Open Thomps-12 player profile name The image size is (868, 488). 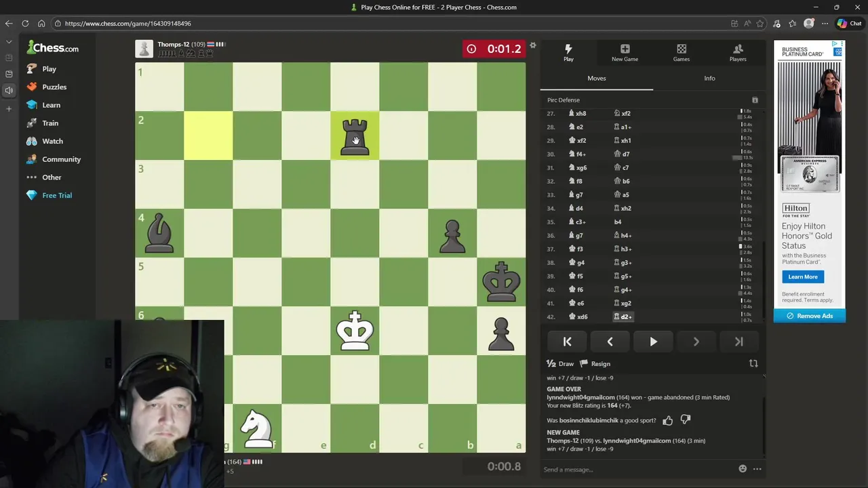(x=174, y=45)
